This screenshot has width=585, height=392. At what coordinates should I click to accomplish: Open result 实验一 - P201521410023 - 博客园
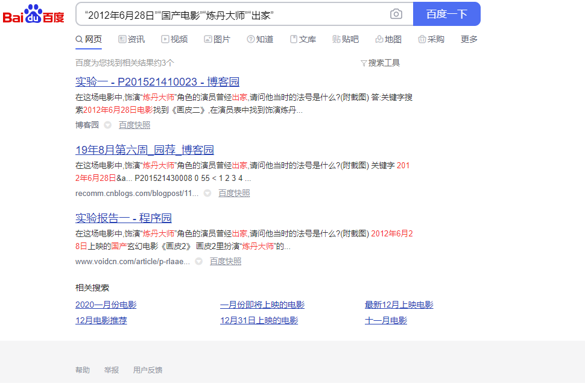point(157,81)
